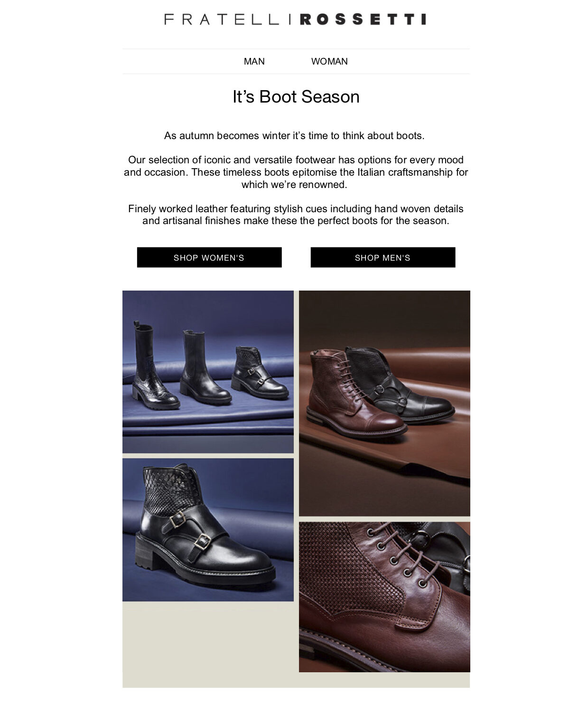Image resolution: width=588 pixels, height=715 pixels.
Task: Click the empty beige area below the photos
Action: pyautogui.click(x=209, y=643)
